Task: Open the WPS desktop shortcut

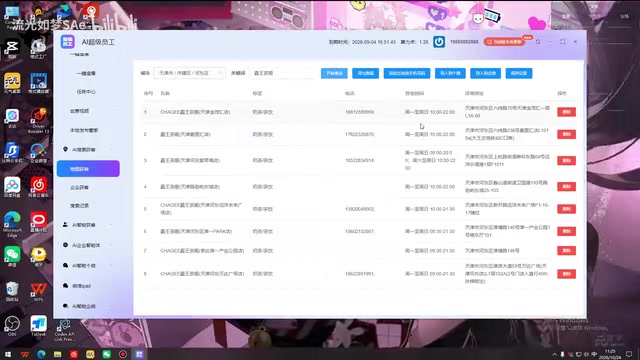Action: 38,291
